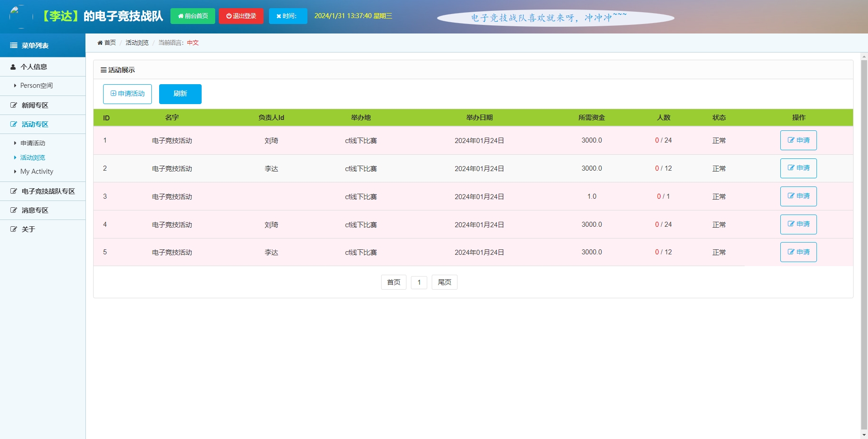Click the 首页 breadcrumb link
This screenshot has width=868, height=439.
click(110, 43)
